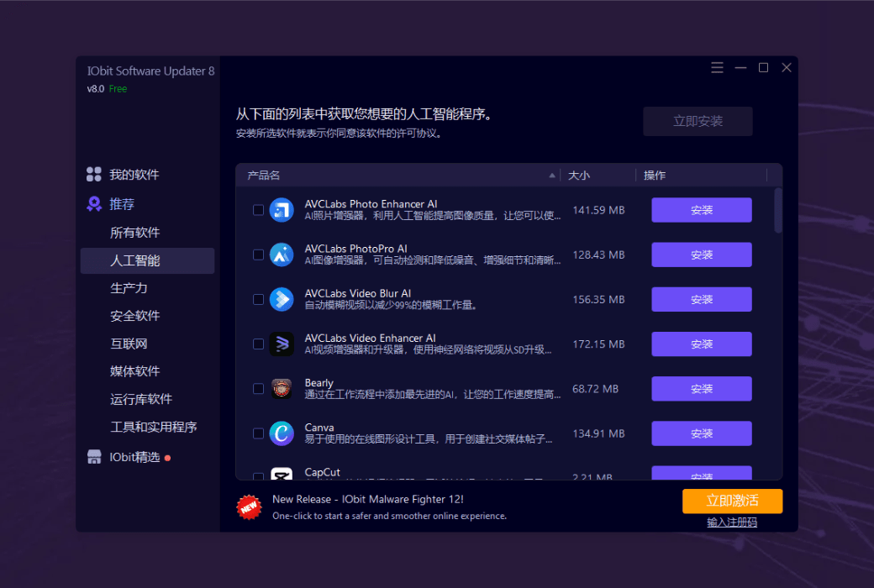Screen dimensions: 874x588
Task: Click the CapCut product name
Action: pos(322,472)
